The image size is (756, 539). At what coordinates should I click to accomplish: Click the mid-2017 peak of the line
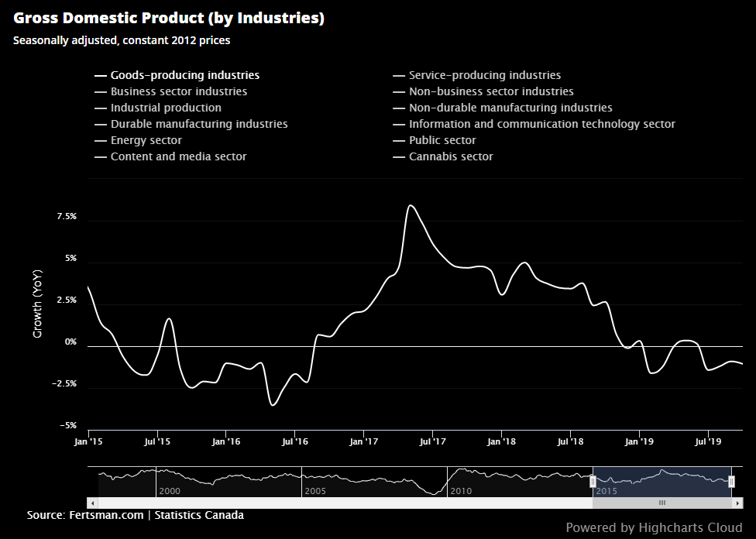click(x=411, y=206)
